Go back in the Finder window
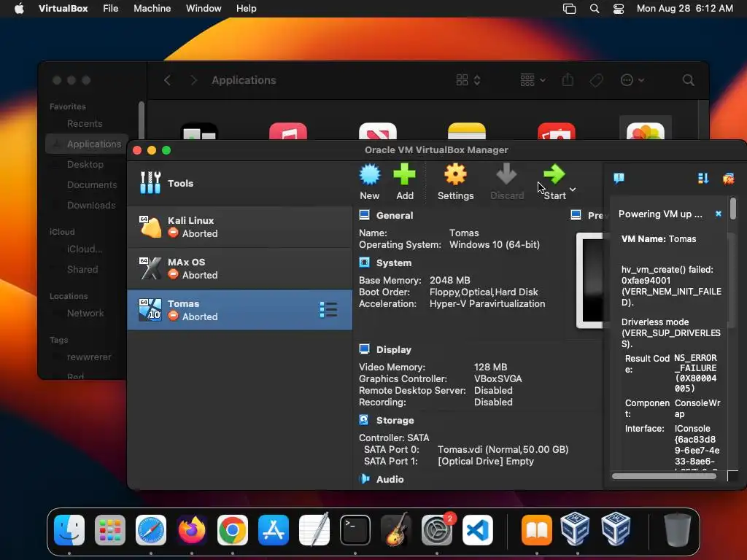The image size is (747, 560). tap(167, 80)
